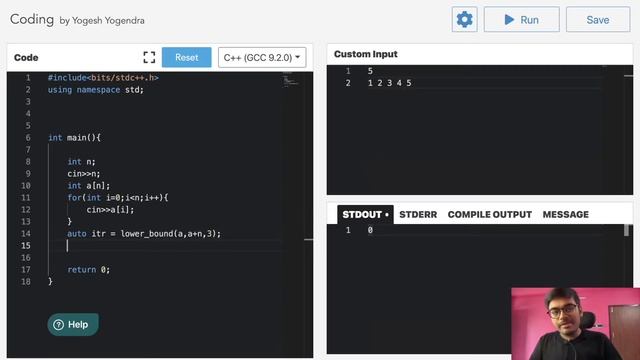The height and width of the screenshot is (360, 640).
Task: Click code line 'auto itr = lower_bound(a,a+n,3);'
Action: [x=144, y=233]
